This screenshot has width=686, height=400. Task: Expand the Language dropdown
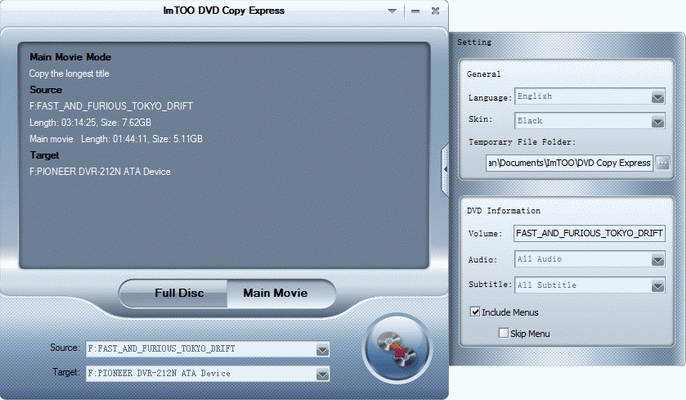(x=658, y=98)
